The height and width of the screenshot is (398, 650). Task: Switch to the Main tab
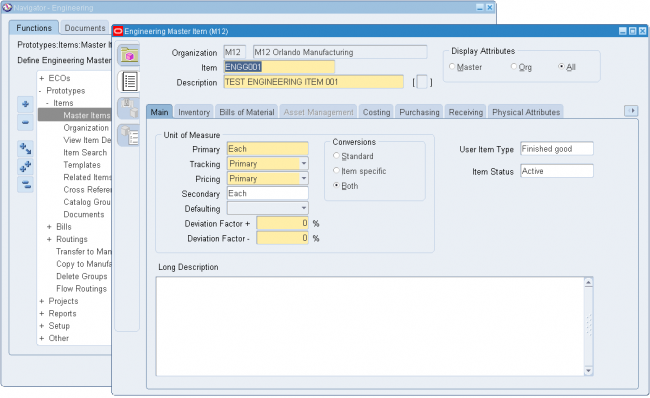point(159,112)
